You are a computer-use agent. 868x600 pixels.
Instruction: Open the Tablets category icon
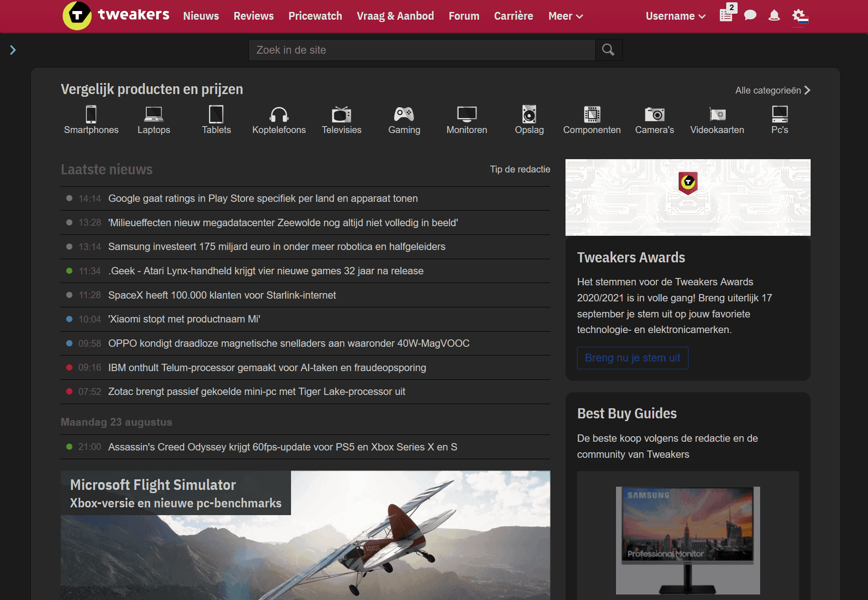[x=216, y=114]
